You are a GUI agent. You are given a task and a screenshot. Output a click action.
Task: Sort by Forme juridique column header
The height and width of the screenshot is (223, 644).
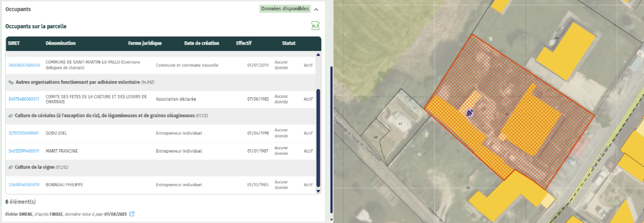(145, 43)
